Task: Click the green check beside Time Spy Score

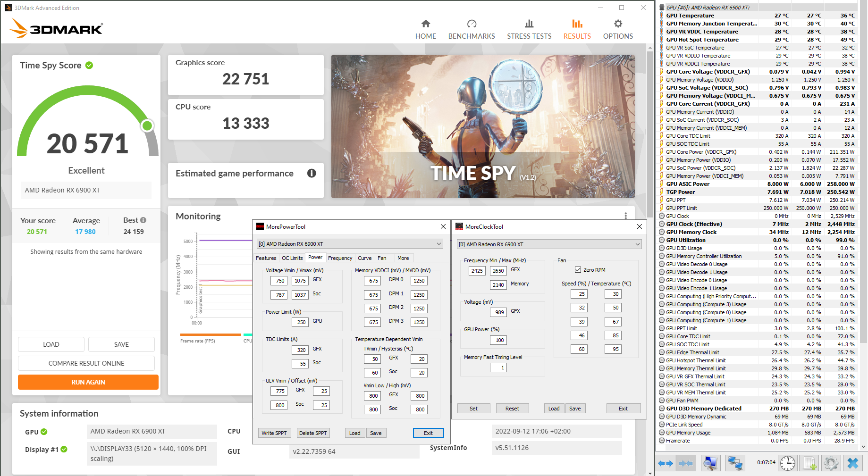Action: (89, 65)
